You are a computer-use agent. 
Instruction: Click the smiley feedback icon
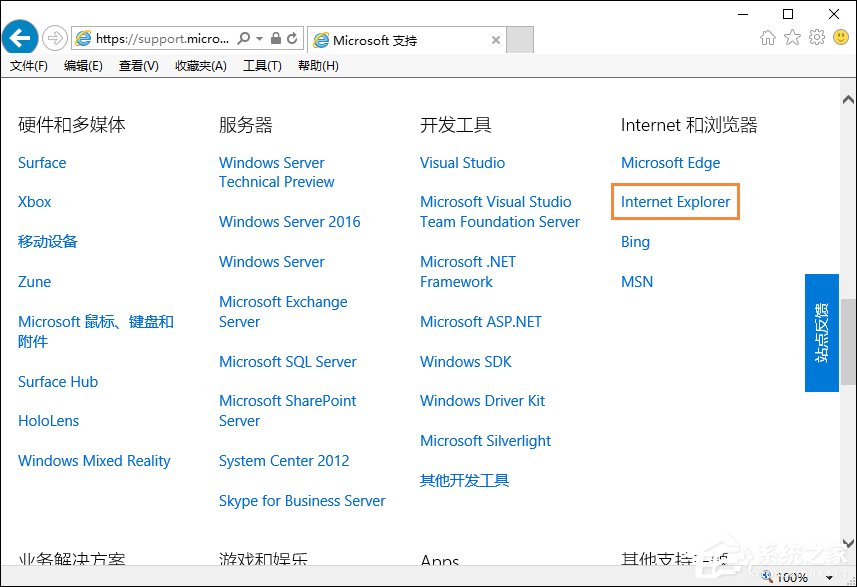click(840, 38)
